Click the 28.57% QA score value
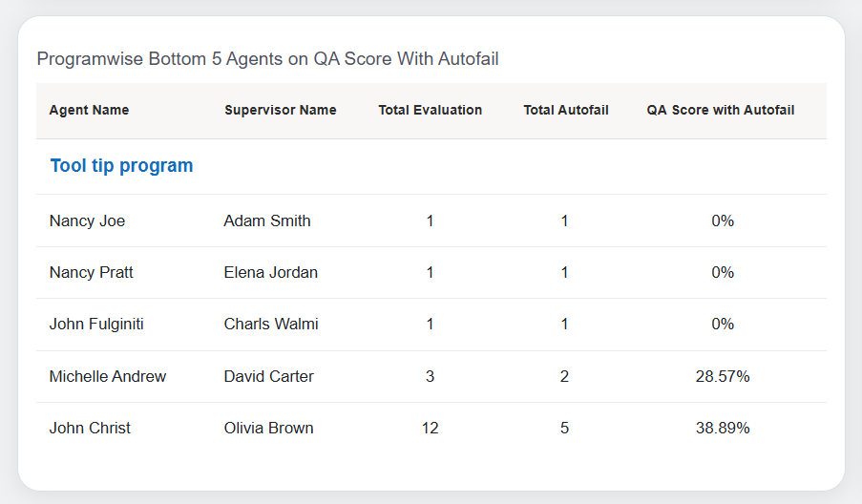Screen dimensions: 862x504 [723, 376]
